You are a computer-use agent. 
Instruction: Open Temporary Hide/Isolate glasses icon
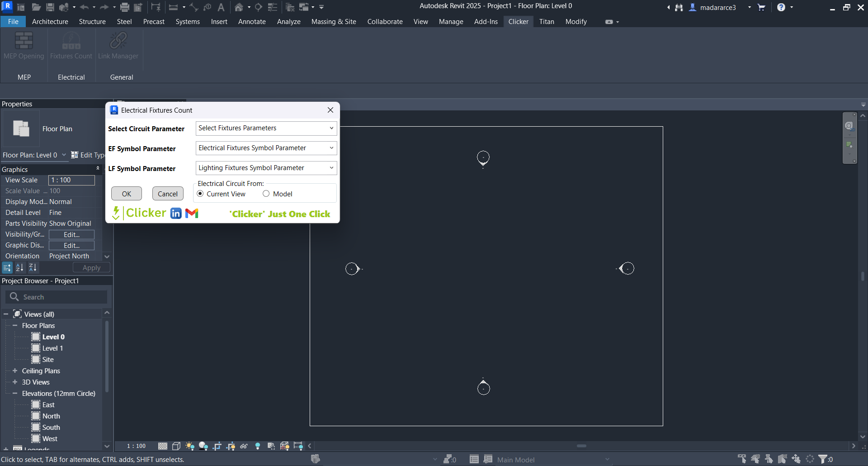pyautogui.click(x=244, y=446)
